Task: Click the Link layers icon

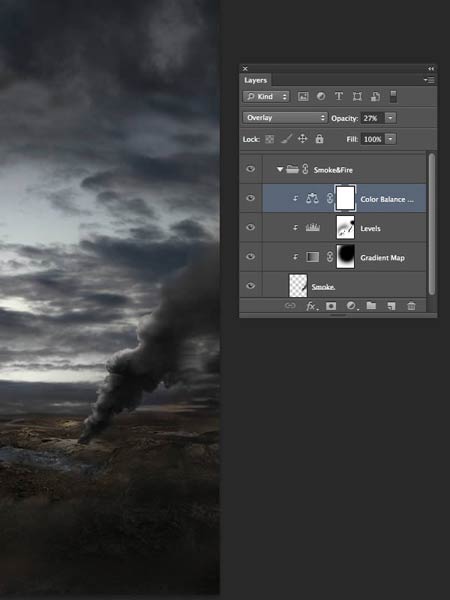Action: 290,306
